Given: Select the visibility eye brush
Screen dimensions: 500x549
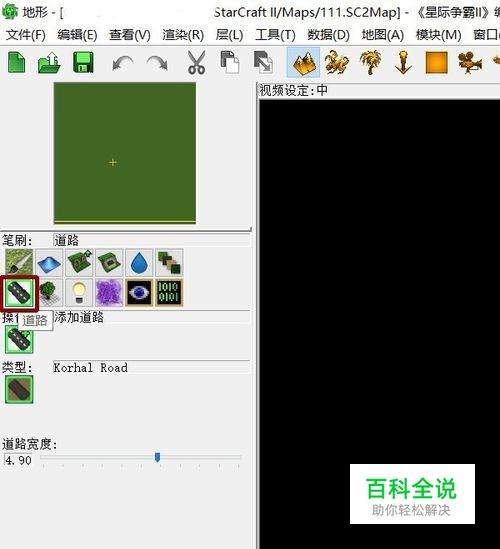Looking at the screenshot, I should click(x=139, y=293).
